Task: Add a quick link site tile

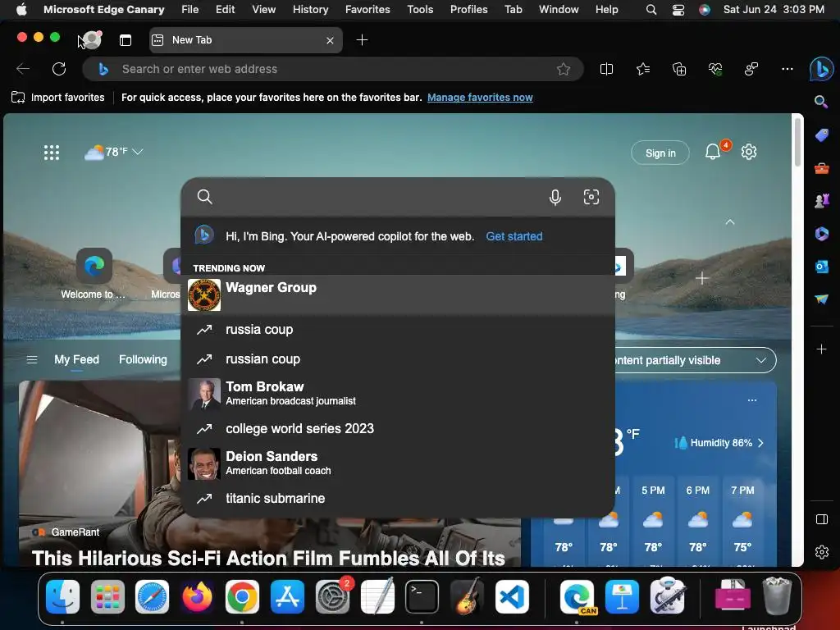Action: click(x=702, y=278)
